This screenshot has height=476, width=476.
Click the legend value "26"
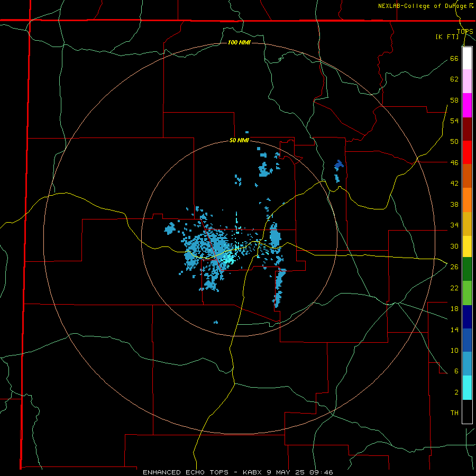[x=454, y=267]
